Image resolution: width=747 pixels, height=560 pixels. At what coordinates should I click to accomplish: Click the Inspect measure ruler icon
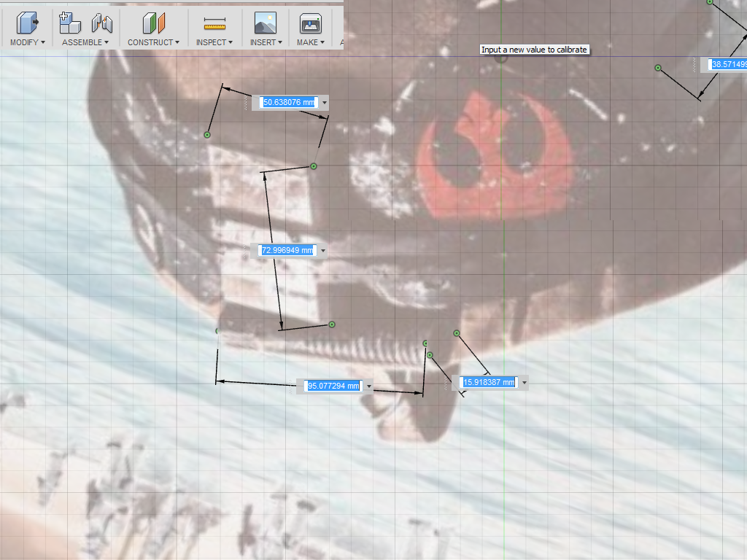[x=214, y=23]
